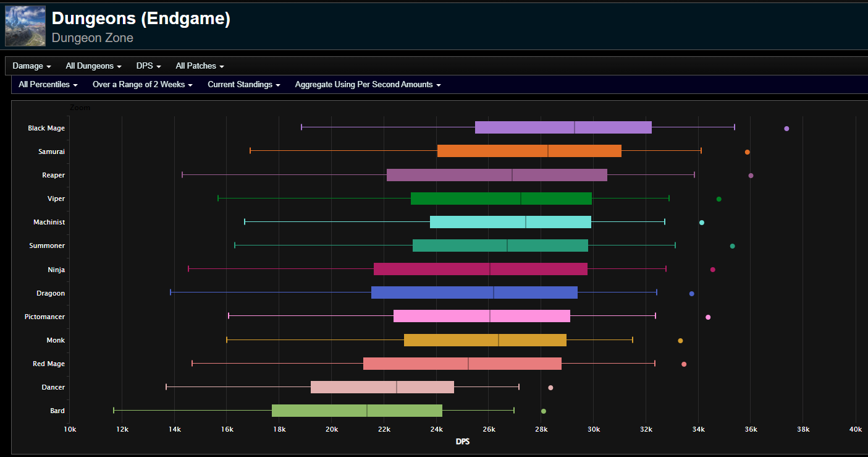Click the cyan Machinist box plot bar
Image resolution: width=868 pixels, height=457 pixels.
coord(510,222)
